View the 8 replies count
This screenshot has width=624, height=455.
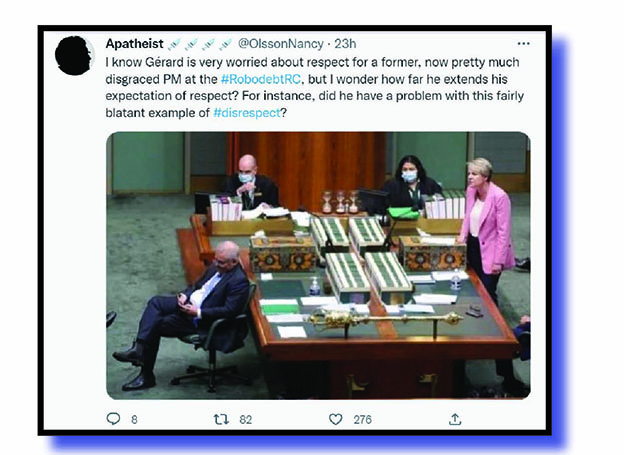pos(134,420)
